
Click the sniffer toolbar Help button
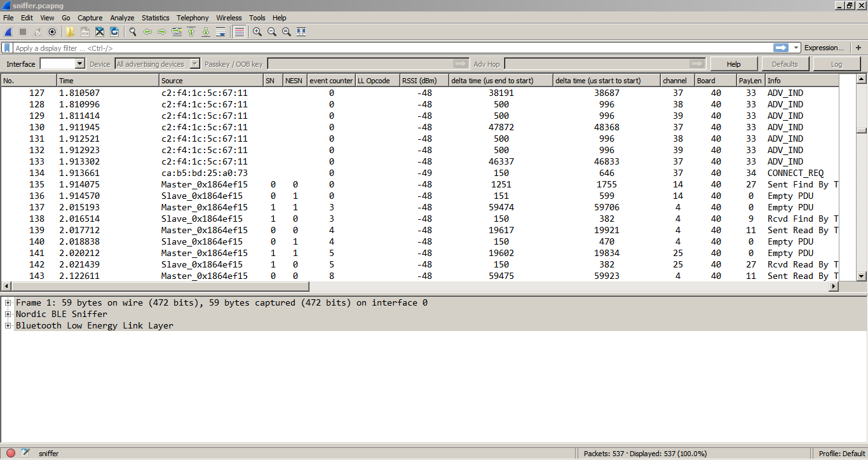click(734, 64)
